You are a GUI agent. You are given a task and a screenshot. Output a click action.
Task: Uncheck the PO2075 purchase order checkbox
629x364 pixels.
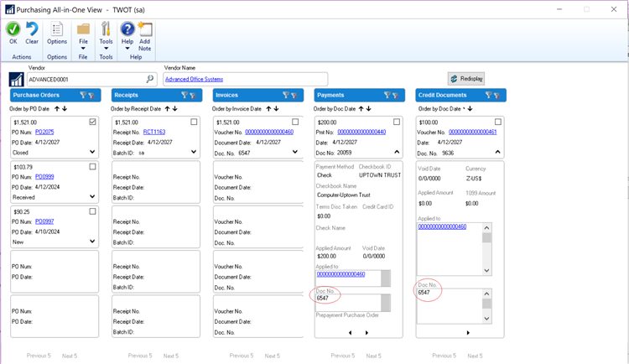tap(92, 122)
